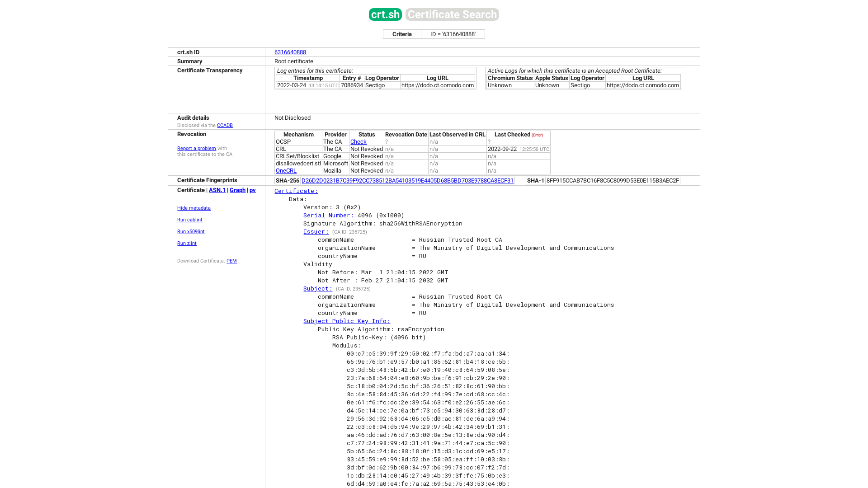Open crt.sh ID link 6316640888

click(x=290, y=52)
